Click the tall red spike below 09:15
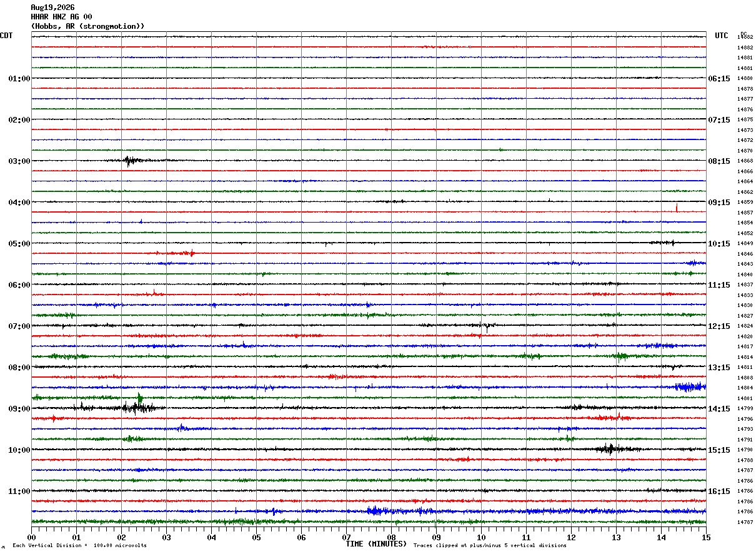The image size is (756, 554). pyautogui.click(x=677, y=208)
